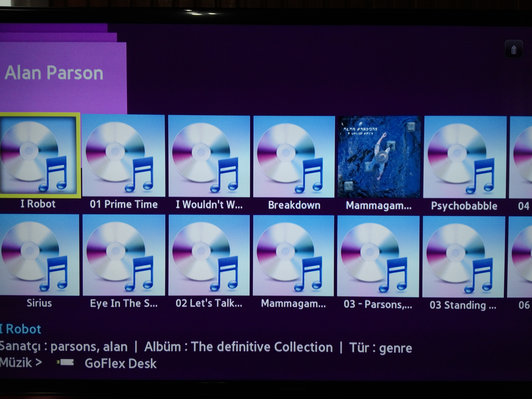Viewport: 532px width, 399px height.
Task: Click the Sanatçı : parsons, alan field
Action: pos(64,347)
